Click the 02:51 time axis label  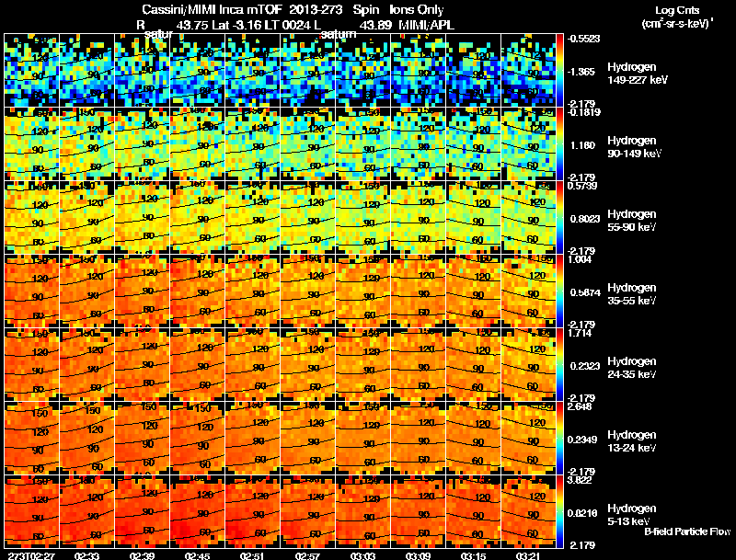252,555
